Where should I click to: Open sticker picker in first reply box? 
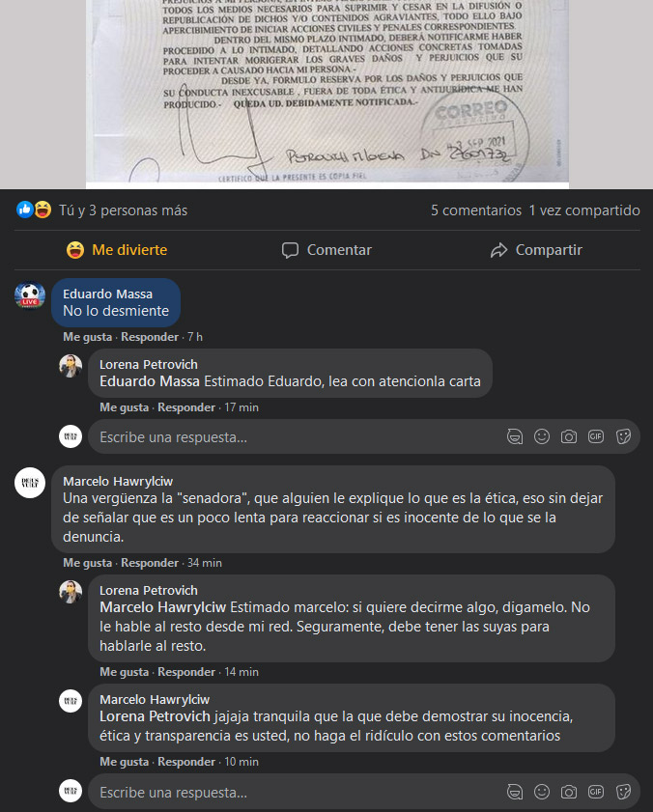623,436
